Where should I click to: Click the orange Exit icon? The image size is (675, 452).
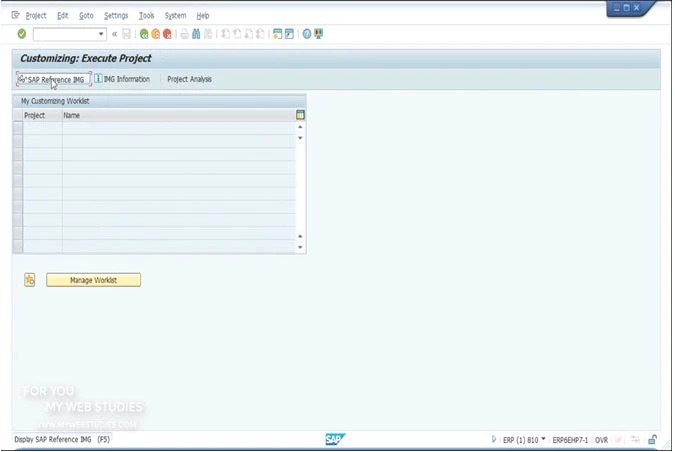[155, 34]
